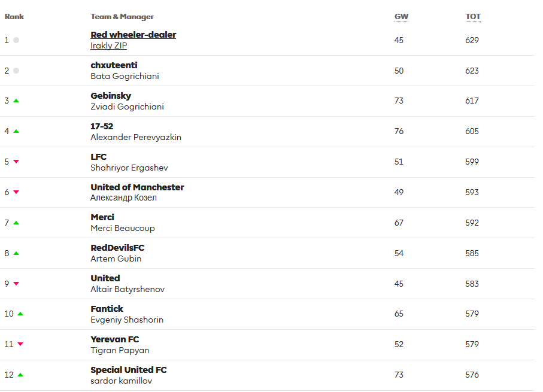Image resolution: width=543 pixels, height=392 pixels.
Task: Click the green up arrow at rank 7
Action: [16, 223]
